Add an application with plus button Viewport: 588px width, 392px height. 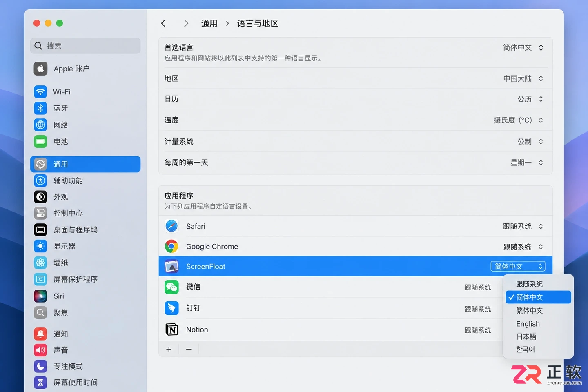tap(169, 349)
